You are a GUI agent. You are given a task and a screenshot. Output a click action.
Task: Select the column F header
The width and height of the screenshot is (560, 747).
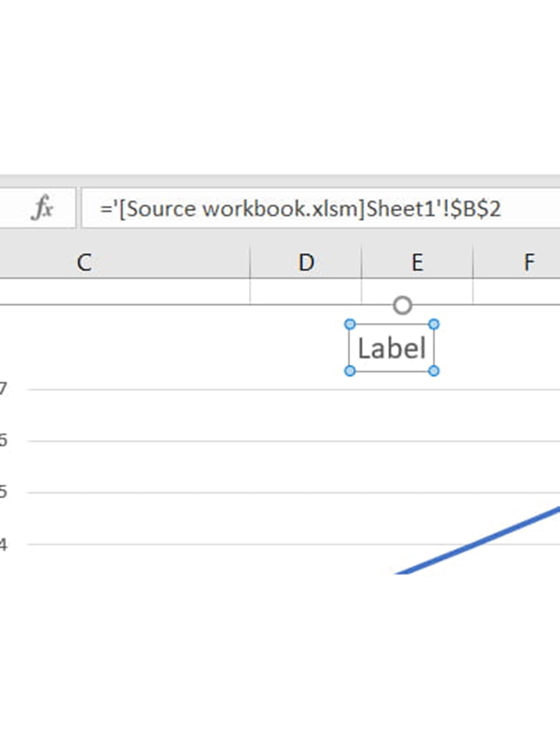(x=528, y=262)
